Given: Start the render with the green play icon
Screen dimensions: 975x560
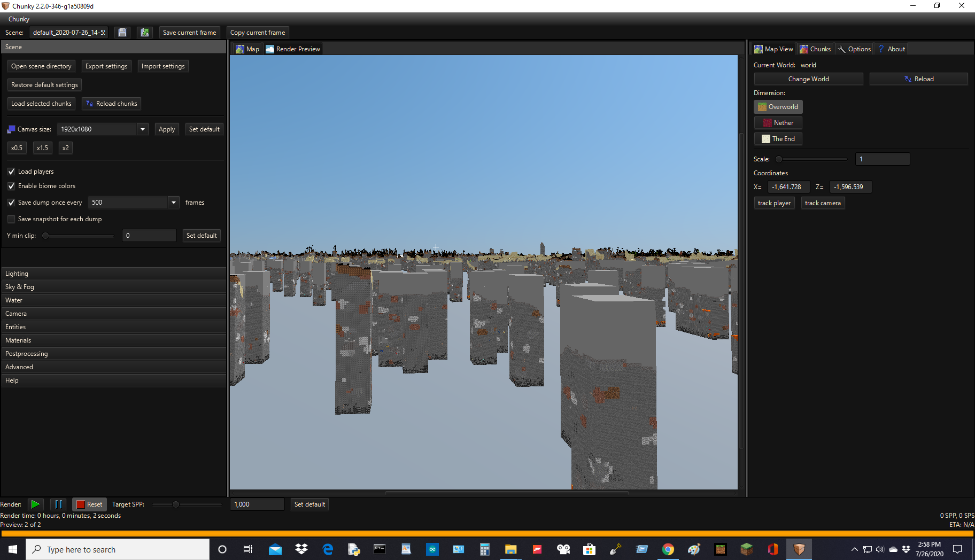Looking at the screenshot, I should (x=35, y=504).
